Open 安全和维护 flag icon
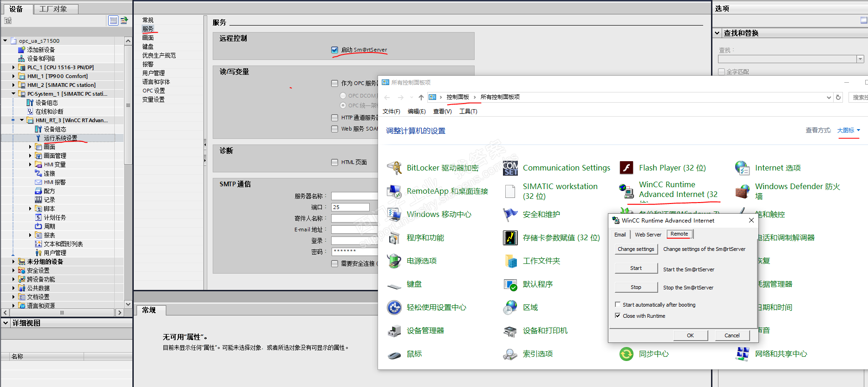868x387 pixels. pyautogui.click(x=510, y=214)
